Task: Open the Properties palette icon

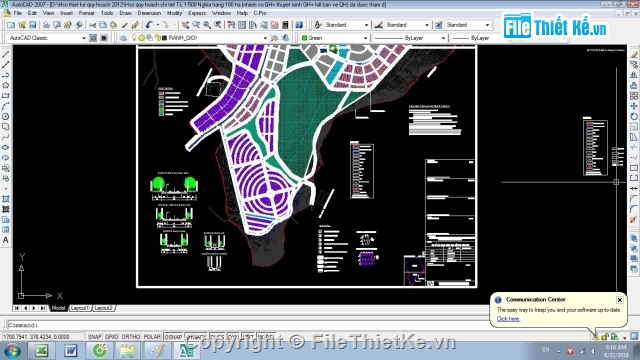Action: click(x=231, y=25)
